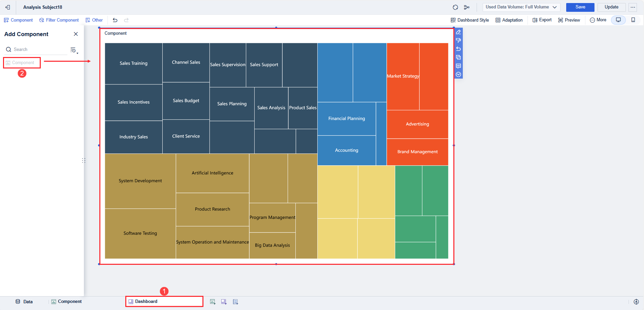Select the Channel Sales treemap block
The image size is (644, 310).
click(186, 62)
